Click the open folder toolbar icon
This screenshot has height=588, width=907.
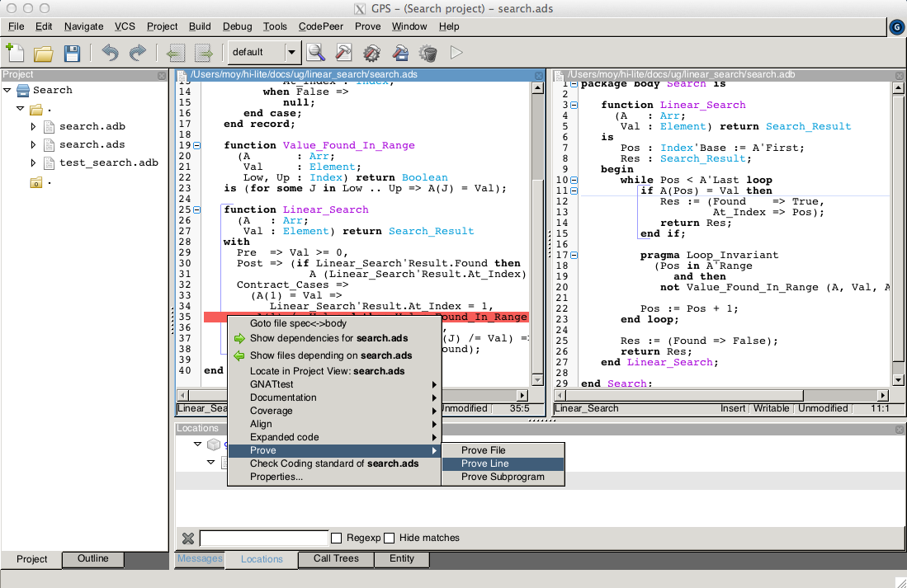[44, 53]
